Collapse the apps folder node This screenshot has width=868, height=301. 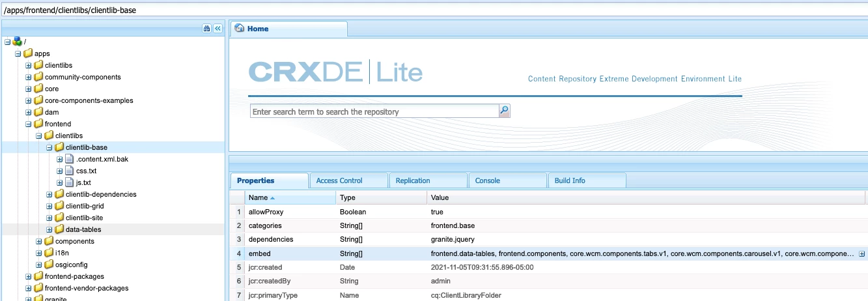pyautogui.click(x=18, y=53)
